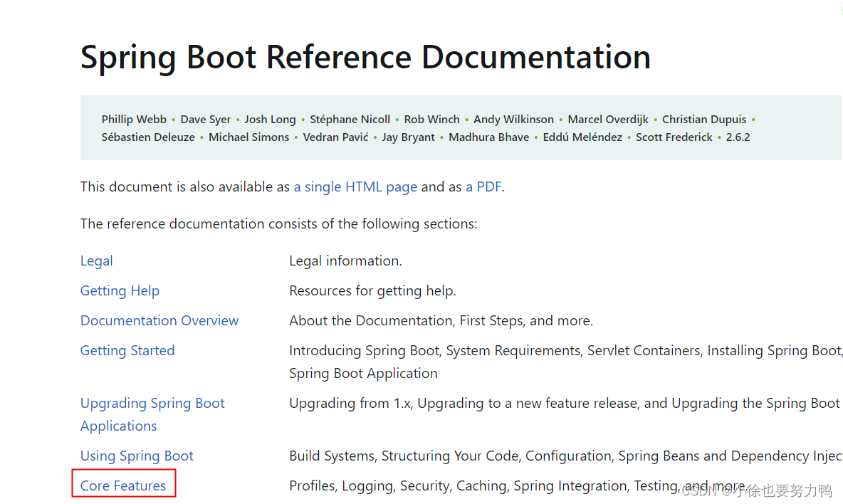
Task: Open the Legal section link
Action: [x=96, y=261]
